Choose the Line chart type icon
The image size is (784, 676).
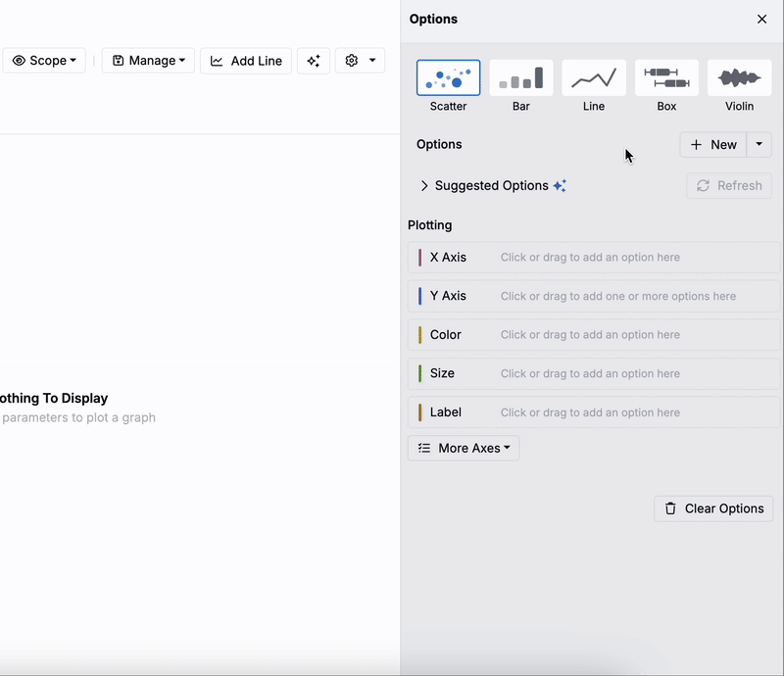point(594,78)
